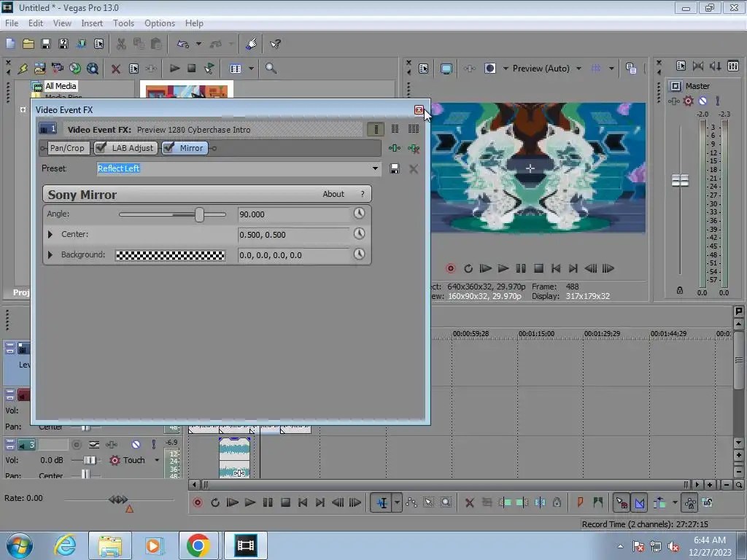Select All Media folder
The height and width of the screenshot is (560, 747).
coord(61,86)
